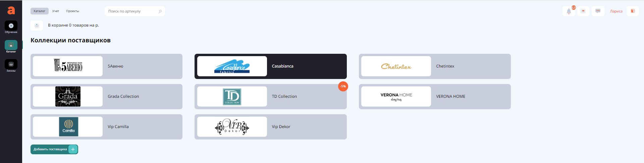Click the Каталог icon in the sidebar
The width and height of the screenshot is (644, 163).
point(11,45)
